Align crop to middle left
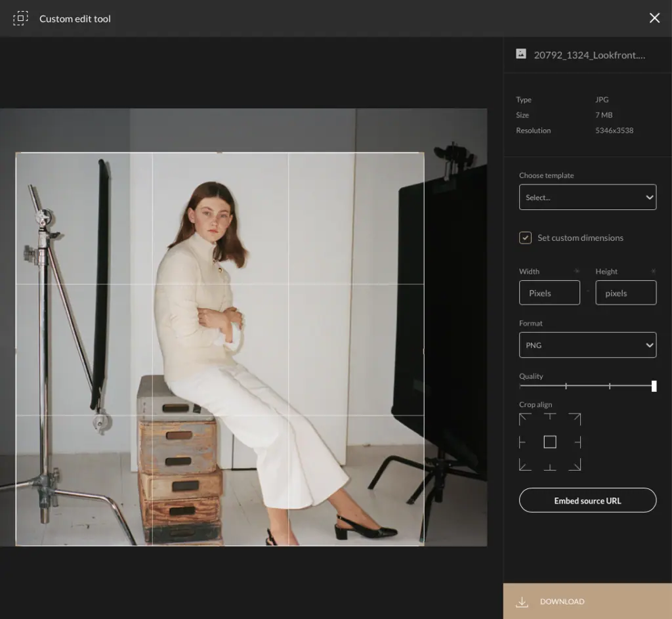 [x=522, y=442]
